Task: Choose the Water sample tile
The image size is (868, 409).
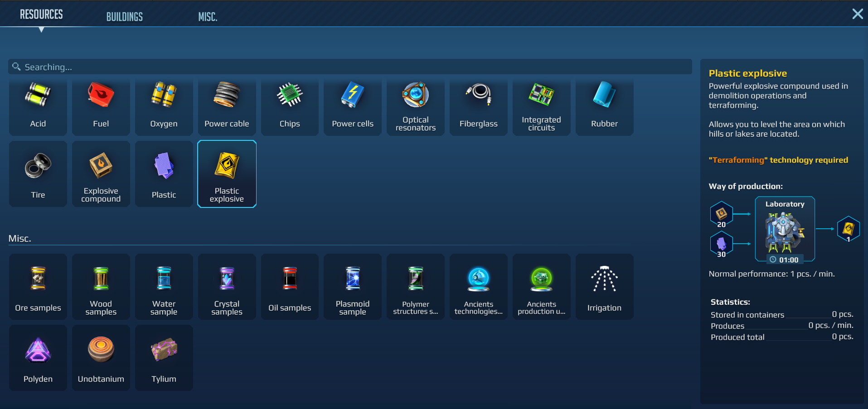Action: coord(164,287)
